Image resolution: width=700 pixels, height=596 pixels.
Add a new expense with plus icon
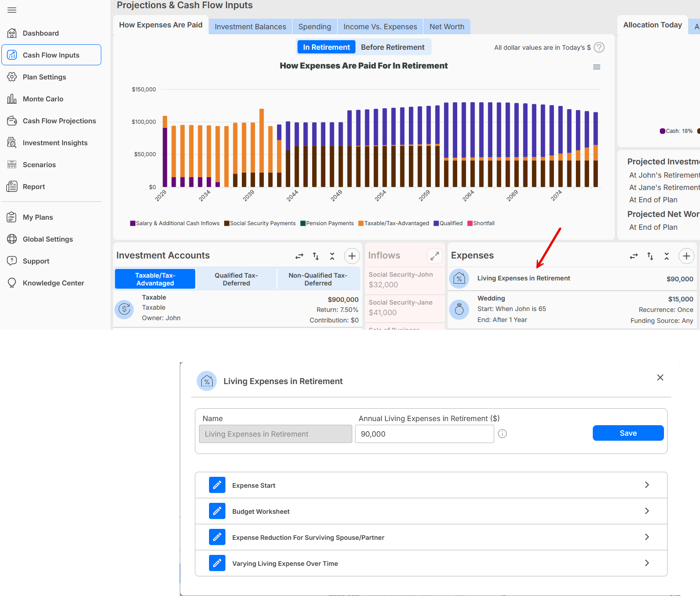pos(686,256)
